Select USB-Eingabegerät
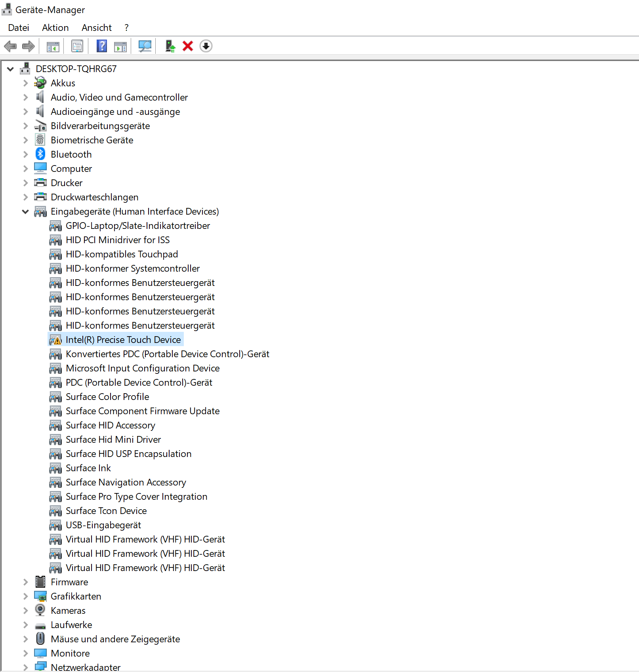Viewport: 639px width, 672px height. (103, 525)
